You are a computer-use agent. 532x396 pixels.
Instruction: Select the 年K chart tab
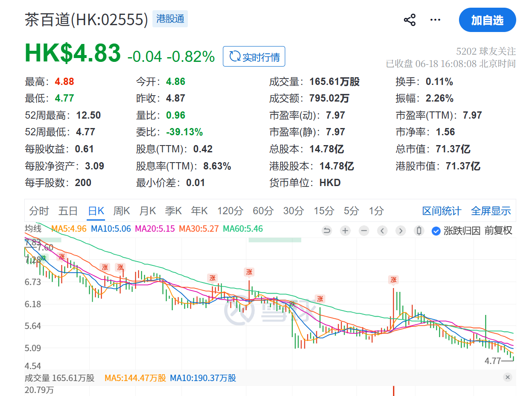[199, 210]
